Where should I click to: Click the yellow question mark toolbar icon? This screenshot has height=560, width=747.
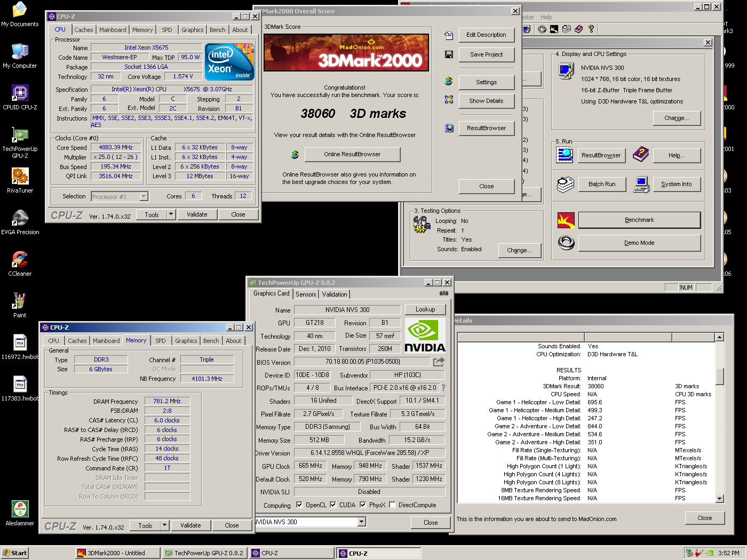click(591, 29)
